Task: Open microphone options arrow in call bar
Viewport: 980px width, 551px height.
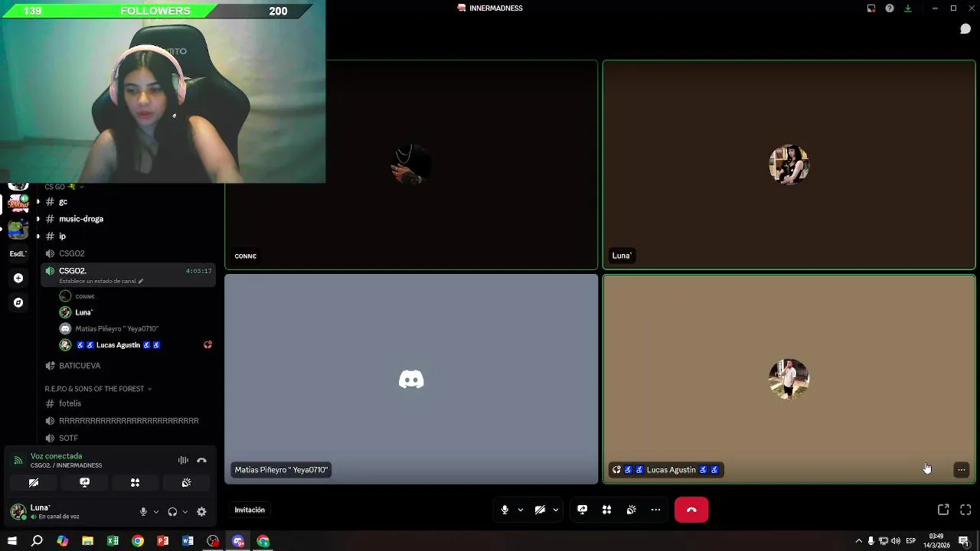Action: 521,510
